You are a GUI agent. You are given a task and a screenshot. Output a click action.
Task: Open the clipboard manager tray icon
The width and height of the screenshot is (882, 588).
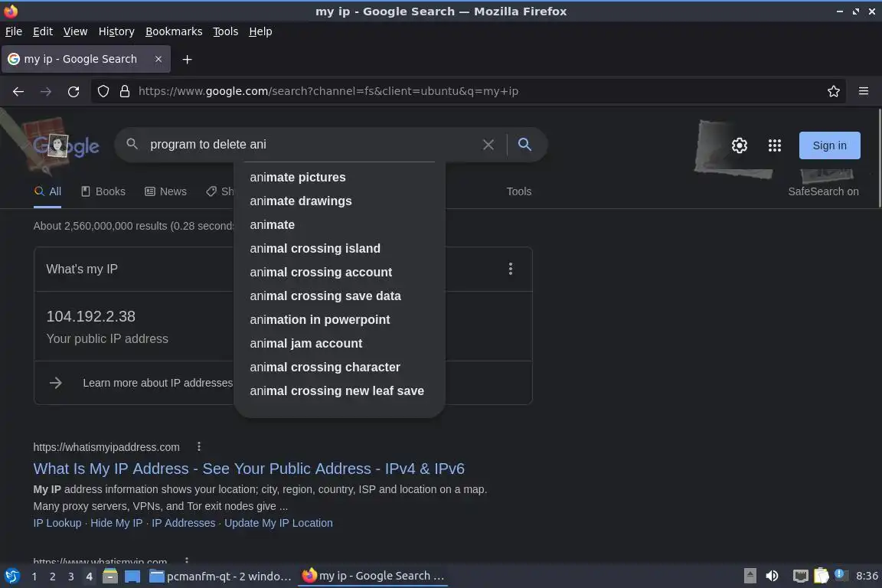821,576
